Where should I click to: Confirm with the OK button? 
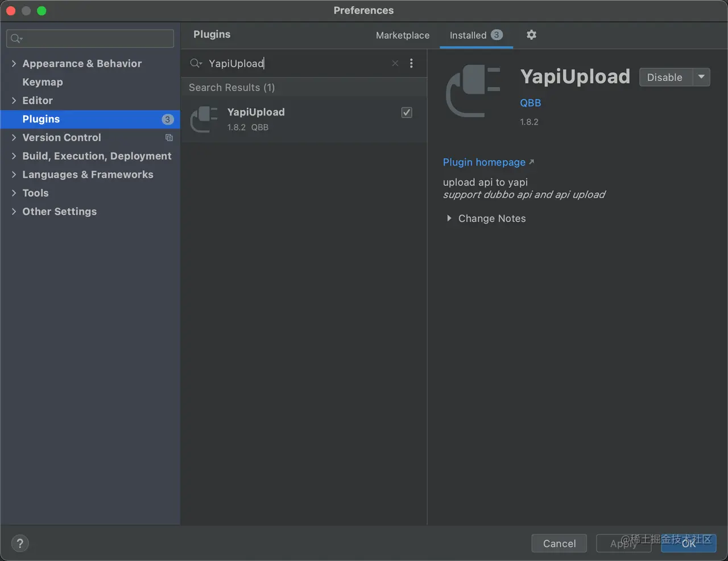coord(688,543)
